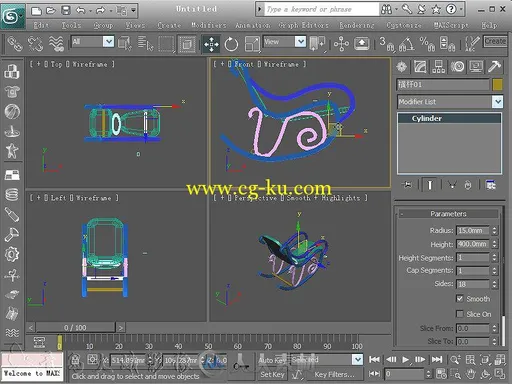This screenshot has width=512, height=384.
Task: Open the Customize menu
Action: [404, 25]
